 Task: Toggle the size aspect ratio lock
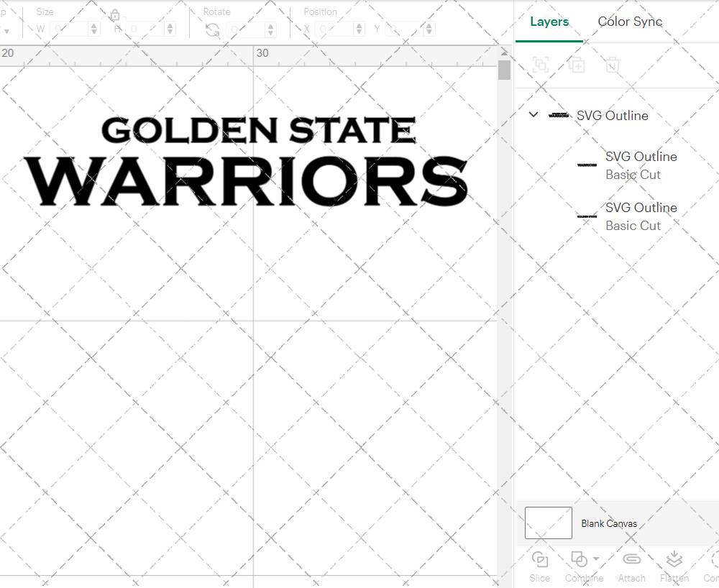click(115, 14)
